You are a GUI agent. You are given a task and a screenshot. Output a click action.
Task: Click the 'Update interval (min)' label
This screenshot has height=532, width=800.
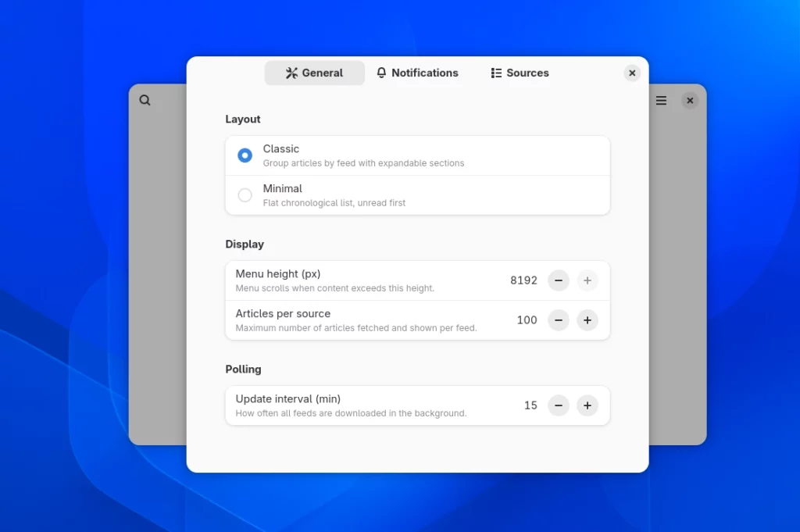[288, 399]
